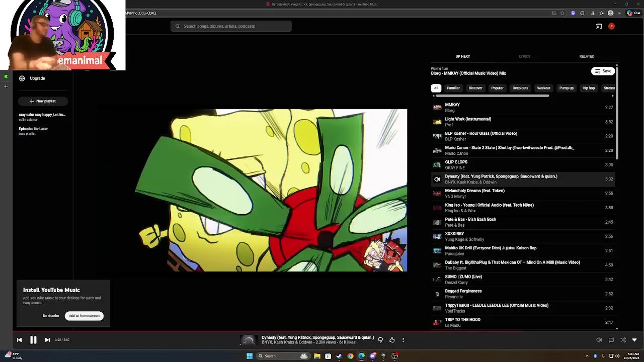This screenshot has width=644, height=362.
Task: Click the volume speaker icon in player bar
Action: coord(599,340)
